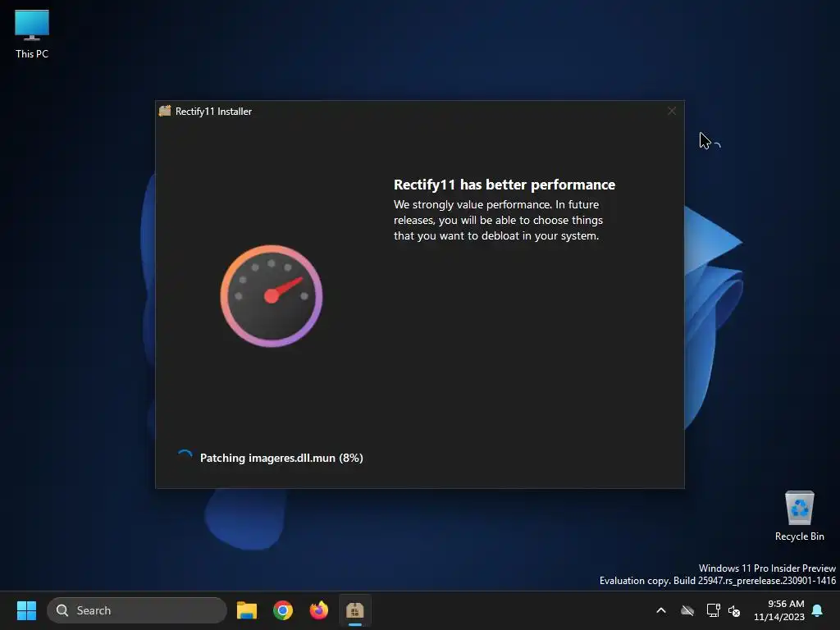840x630 pixels.
Task: Click the speedometer performance graphic
Action: [x=272, y=295]
